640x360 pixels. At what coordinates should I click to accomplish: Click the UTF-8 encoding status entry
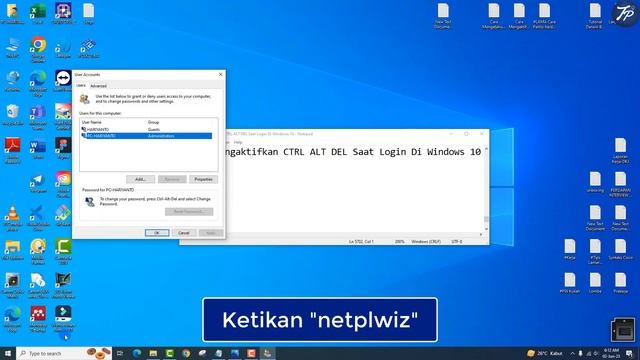[x=457, y=242]
